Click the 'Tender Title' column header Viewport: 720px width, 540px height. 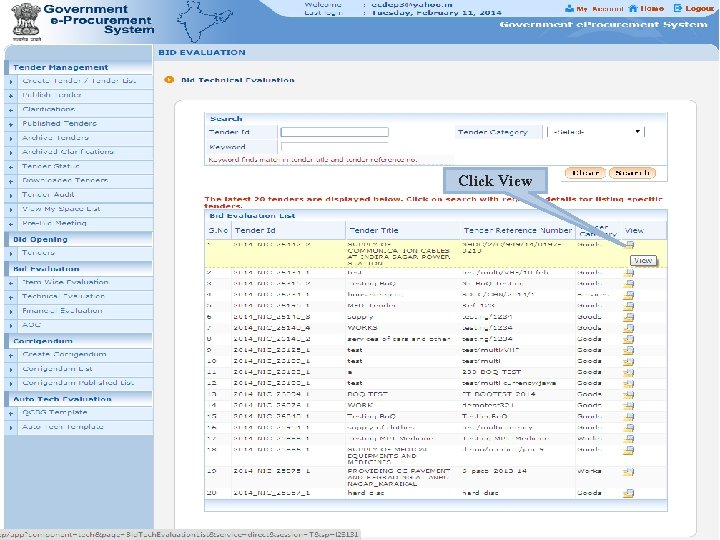[374, 231]
